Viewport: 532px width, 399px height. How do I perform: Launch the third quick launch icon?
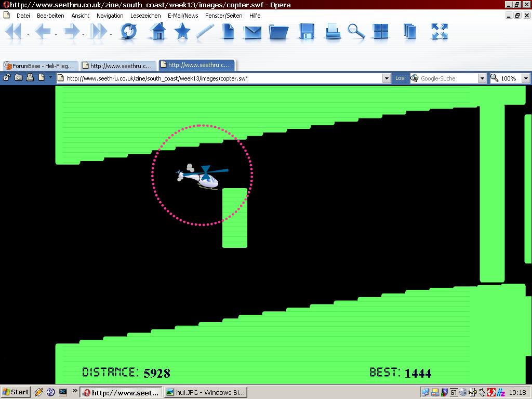click(63, 392)
